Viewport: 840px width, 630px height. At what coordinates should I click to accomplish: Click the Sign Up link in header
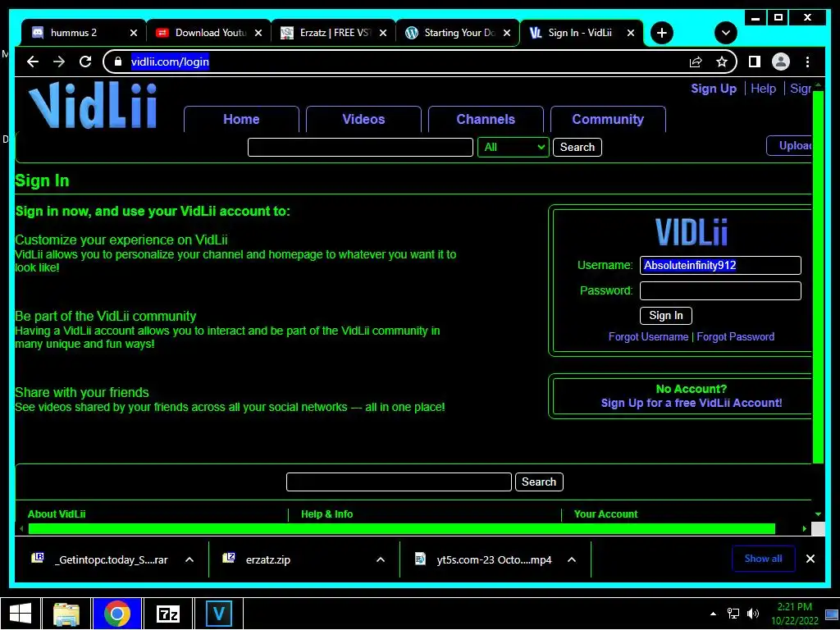(714, 89)
